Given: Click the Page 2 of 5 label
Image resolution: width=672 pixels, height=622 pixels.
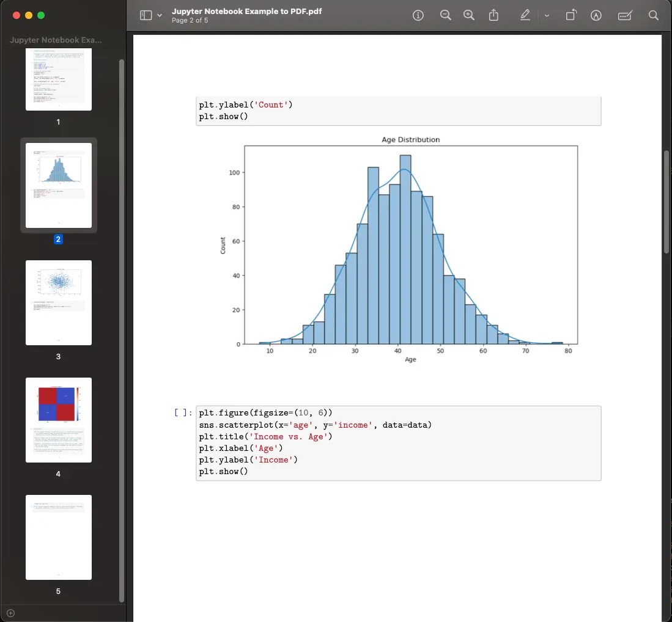Looking at the screenshot, I should point(190,20).
